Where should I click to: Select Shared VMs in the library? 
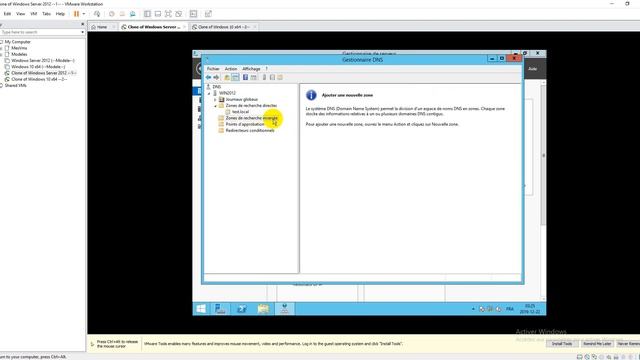click(x=16, y=85)
